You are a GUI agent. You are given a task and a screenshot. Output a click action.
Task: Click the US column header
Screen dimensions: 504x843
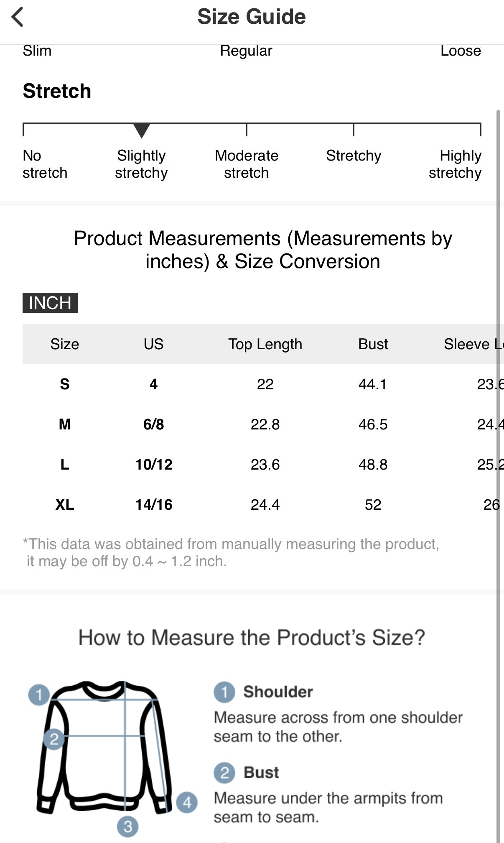pyautogui.click(x=153, y=344)
